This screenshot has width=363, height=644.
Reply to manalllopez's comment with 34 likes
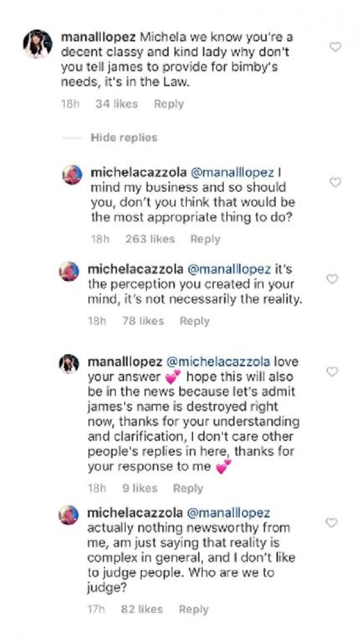coord(169,104)
